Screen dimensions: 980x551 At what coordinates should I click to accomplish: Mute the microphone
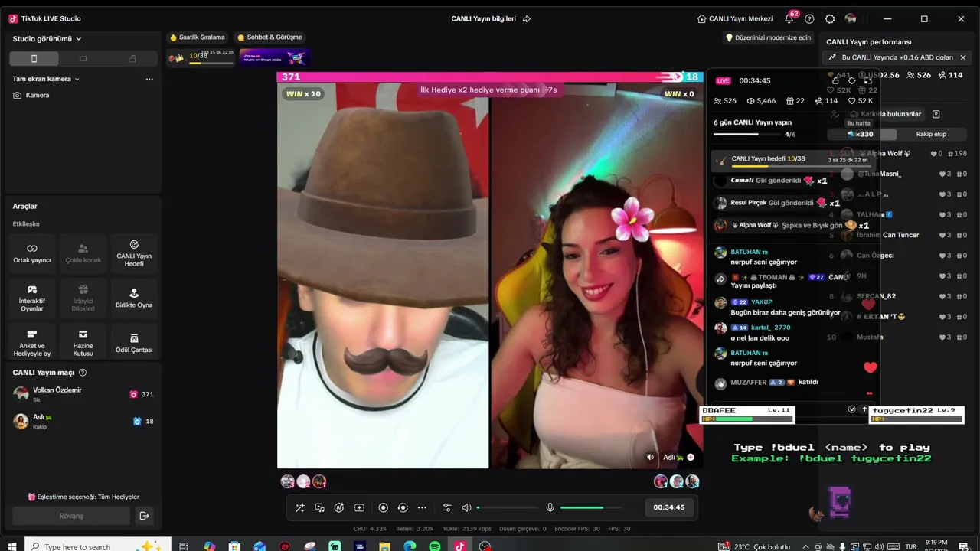click(x=550, y=507)
